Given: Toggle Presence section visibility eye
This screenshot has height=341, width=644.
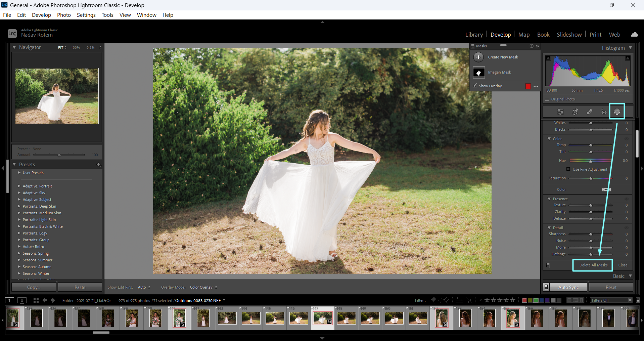Looking at the screenshot, I should point(626,199).
